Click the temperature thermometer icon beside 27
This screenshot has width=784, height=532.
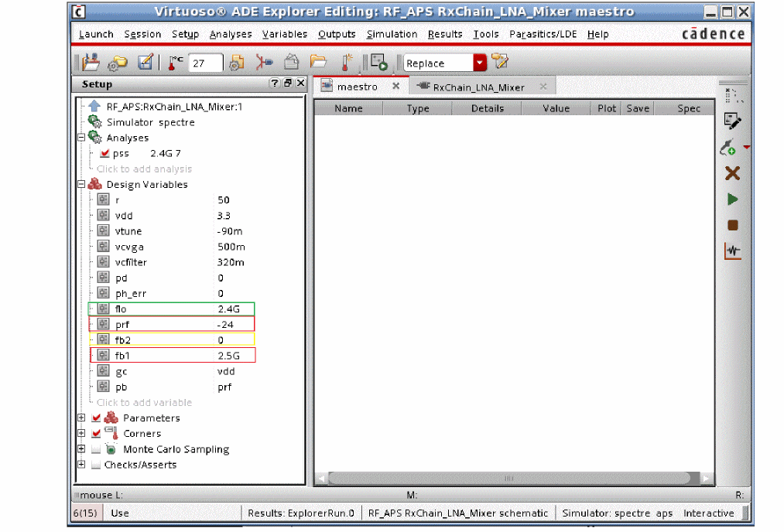point(176,63)
